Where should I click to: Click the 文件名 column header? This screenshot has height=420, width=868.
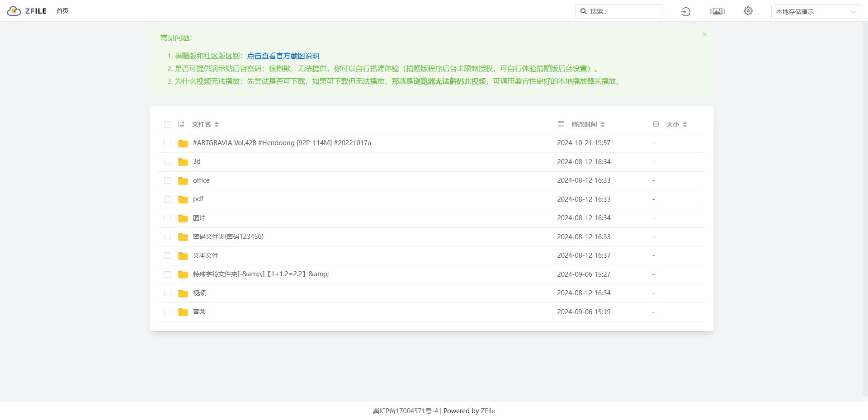coord(201,124)
